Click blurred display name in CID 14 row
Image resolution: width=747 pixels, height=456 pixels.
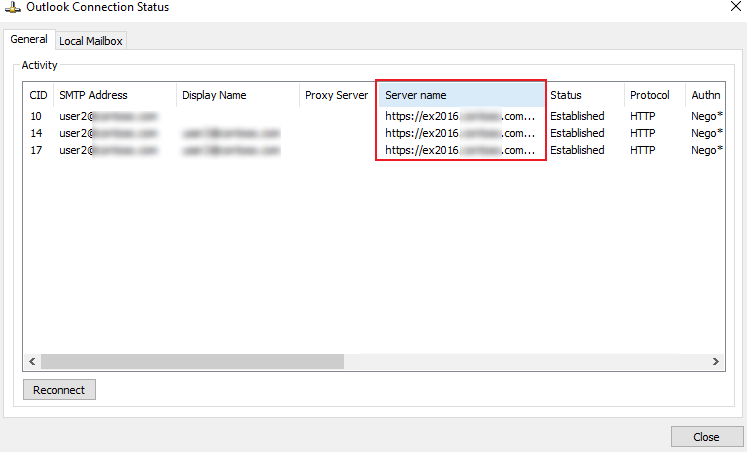click(x=231, y=133)
